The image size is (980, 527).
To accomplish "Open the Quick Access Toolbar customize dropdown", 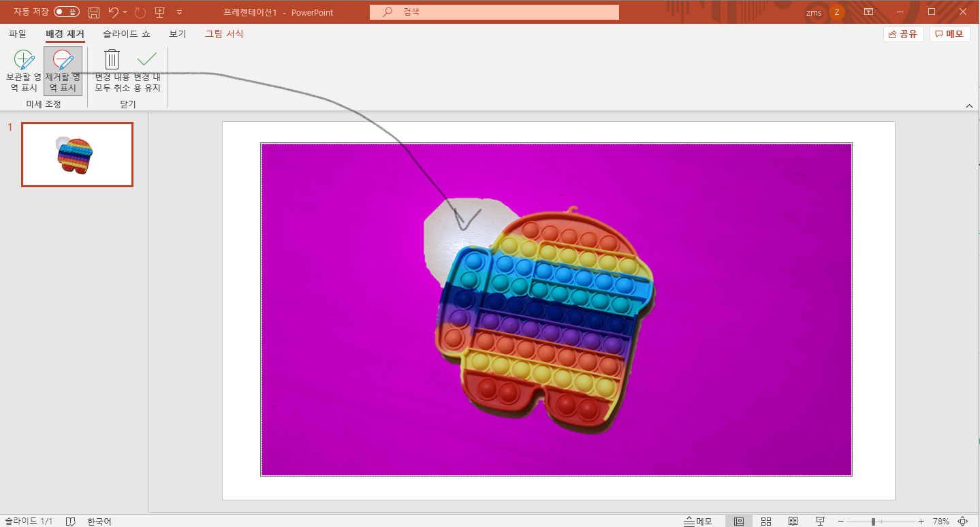I will [179, 12].
